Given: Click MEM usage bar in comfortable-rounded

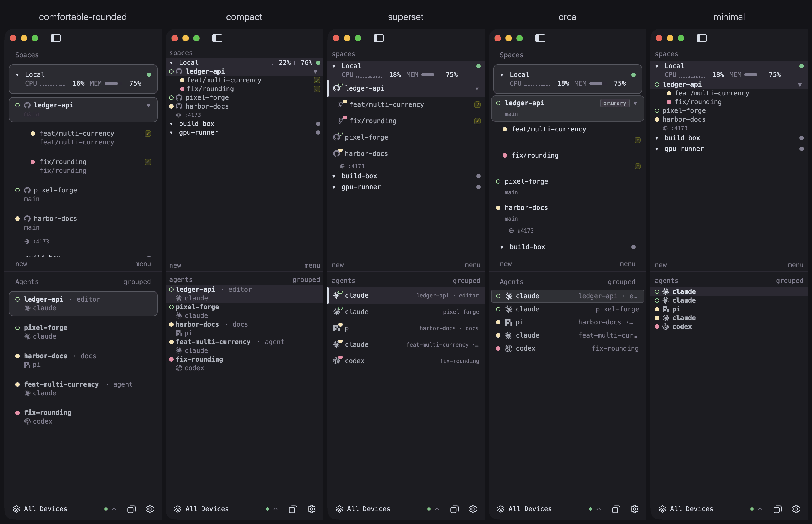Looking at the screenshot, I should point(111,84).
